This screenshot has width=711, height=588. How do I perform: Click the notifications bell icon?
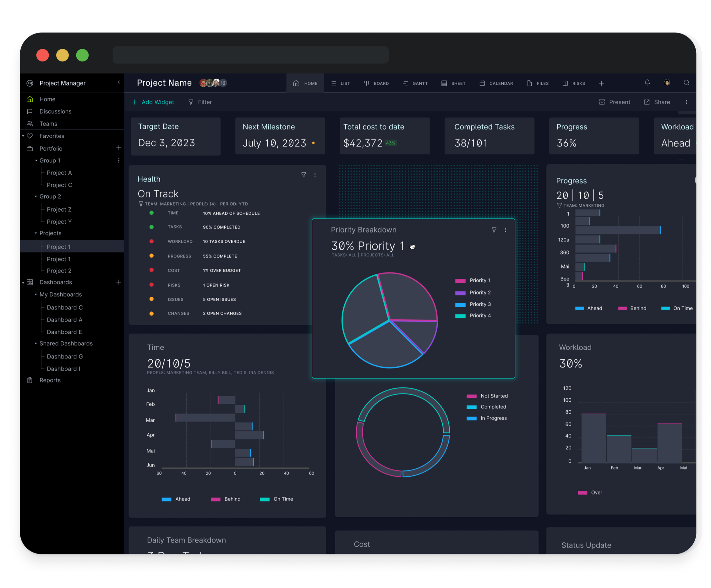[x=647, y=83]
